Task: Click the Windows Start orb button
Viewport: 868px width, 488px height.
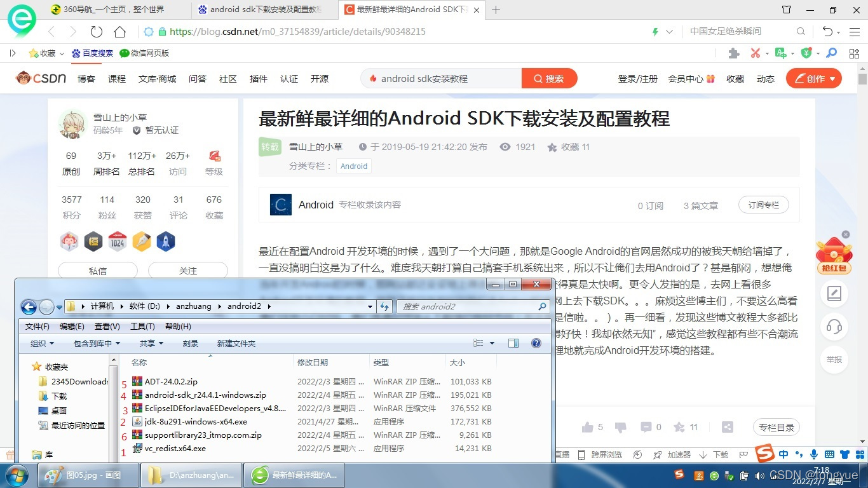Action: click(x=17, y=474)
